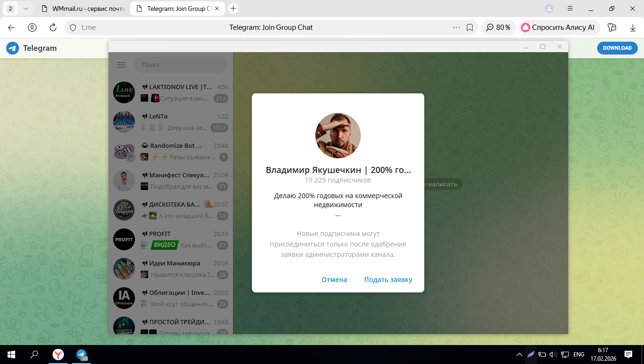Open the ДИСКОТЕКА БА... chat title
Viewport: 644px width, 364px height.
coord(175,205)
